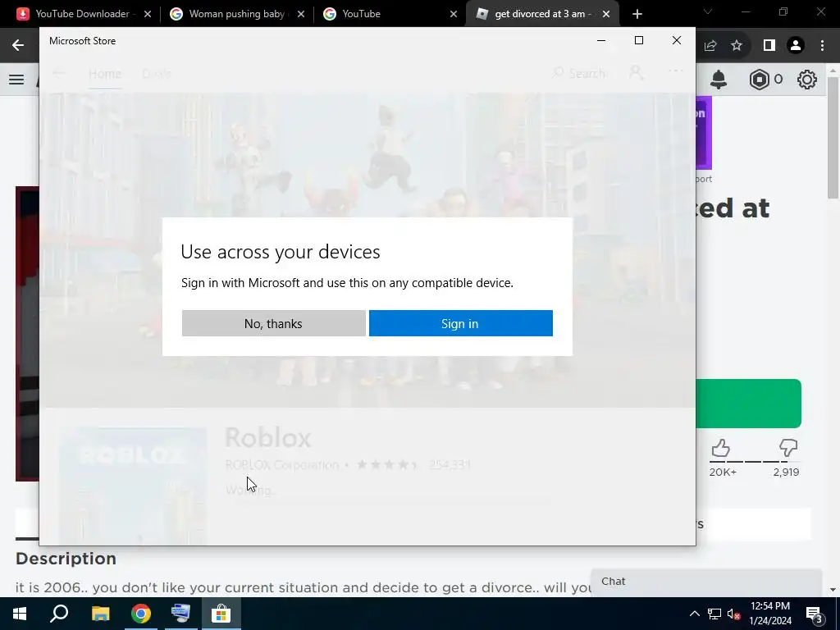Click the Description heading

click(x=66, y=558)
